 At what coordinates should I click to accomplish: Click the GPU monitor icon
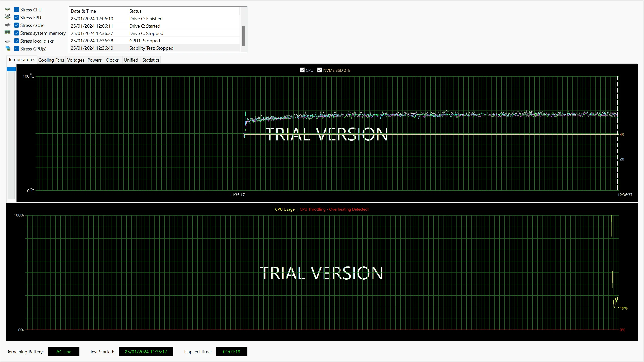pyautogui.click(x=8, y=48)
